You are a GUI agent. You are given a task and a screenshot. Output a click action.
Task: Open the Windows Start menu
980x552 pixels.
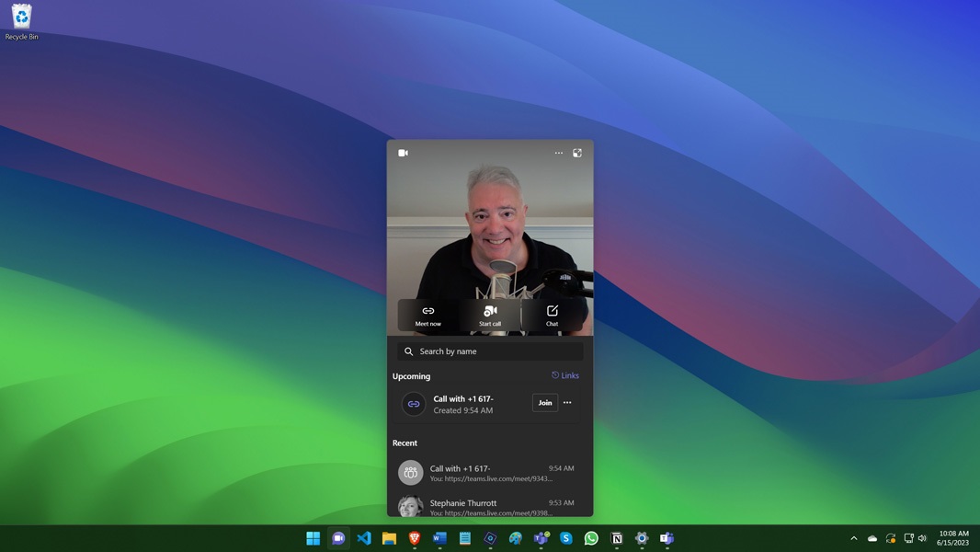[313, 538]
